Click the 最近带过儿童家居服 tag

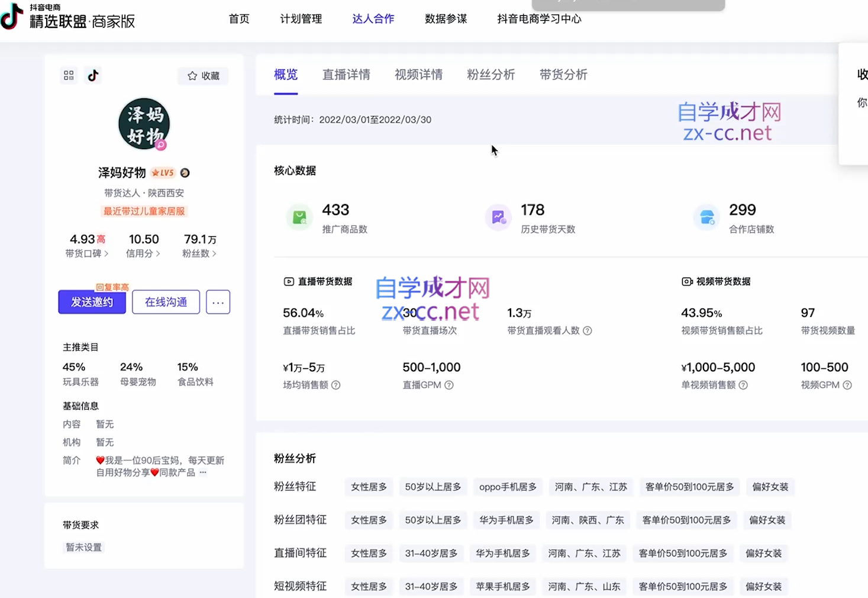tap(144, 211)
